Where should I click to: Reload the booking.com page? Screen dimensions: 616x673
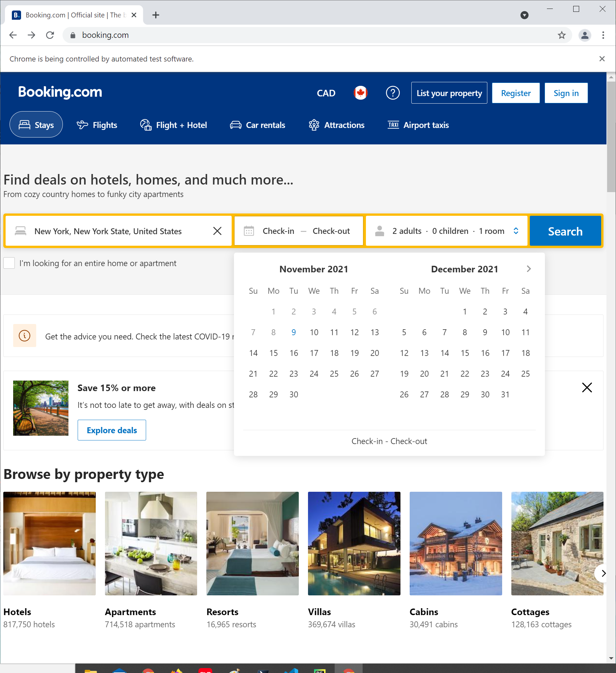50,35
